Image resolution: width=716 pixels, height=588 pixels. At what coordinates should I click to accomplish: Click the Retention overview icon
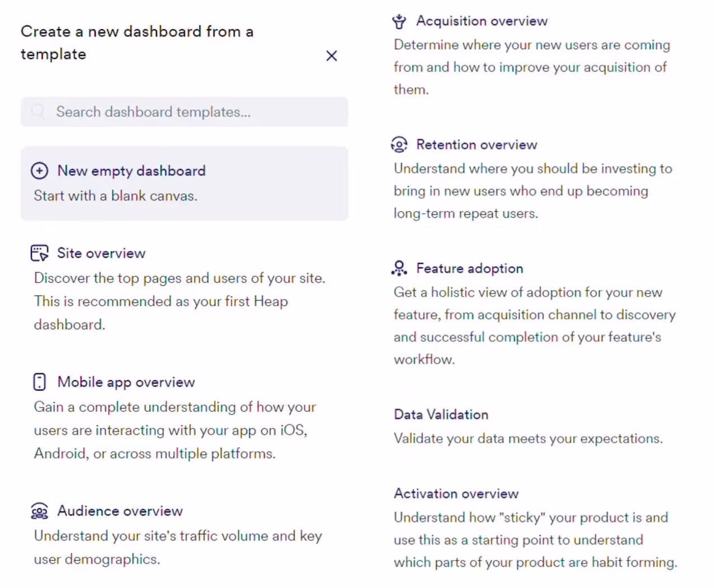tap(399, 145)
